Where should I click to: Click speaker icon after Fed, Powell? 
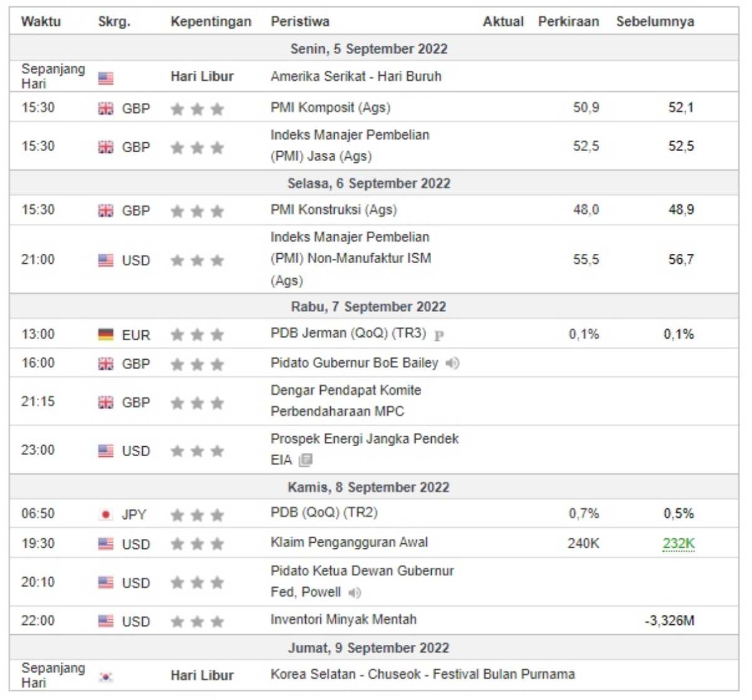point(355,592)
